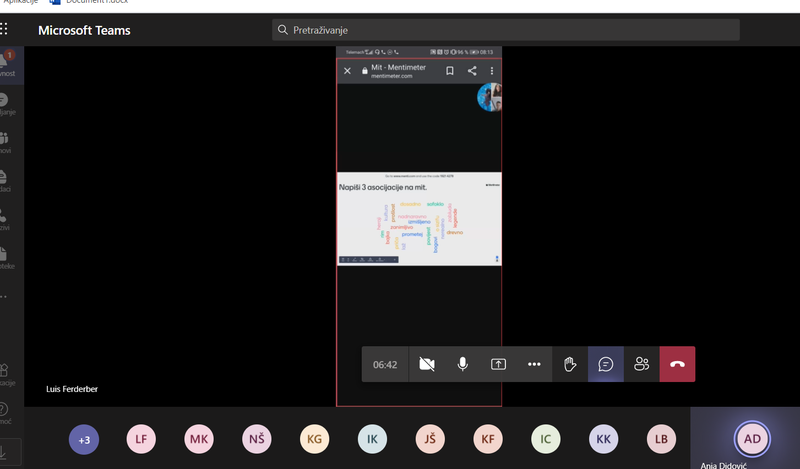Select participant avatar NŠ
800x469 pixels.
click(257, 439)
